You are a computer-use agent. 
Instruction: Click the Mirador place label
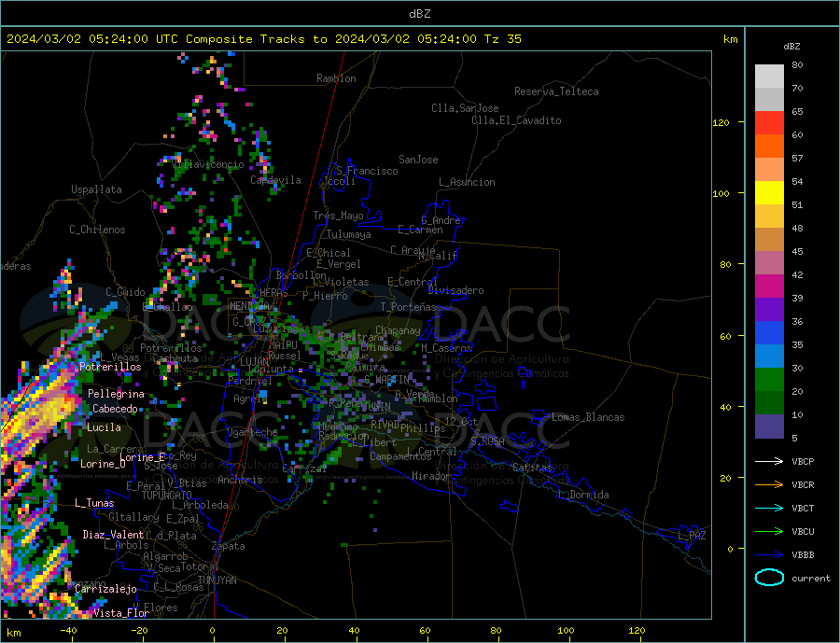pos(431,476)
